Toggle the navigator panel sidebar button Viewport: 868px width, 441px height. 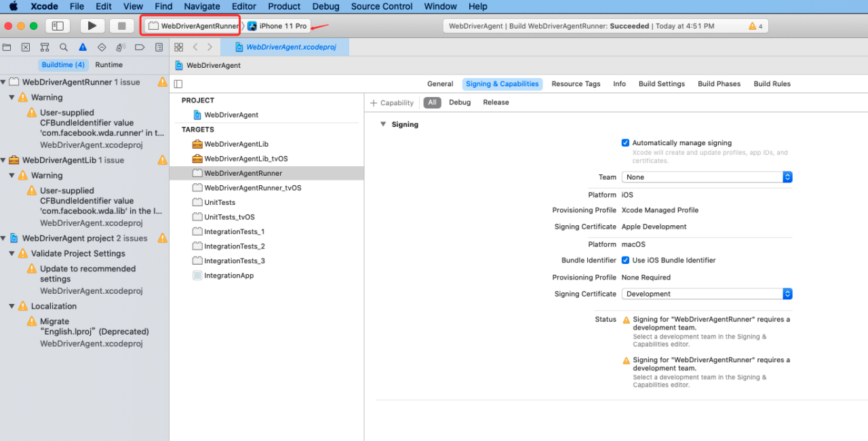58,26
